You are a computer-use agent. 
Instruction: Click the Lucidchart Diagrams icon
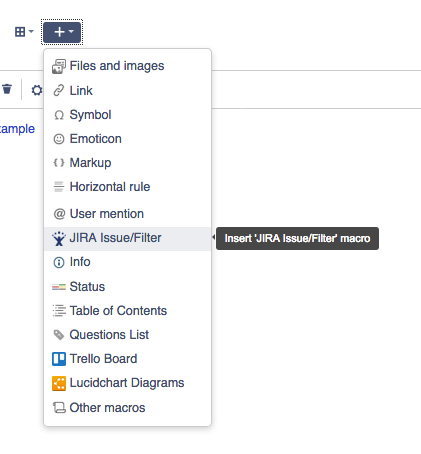59,383
